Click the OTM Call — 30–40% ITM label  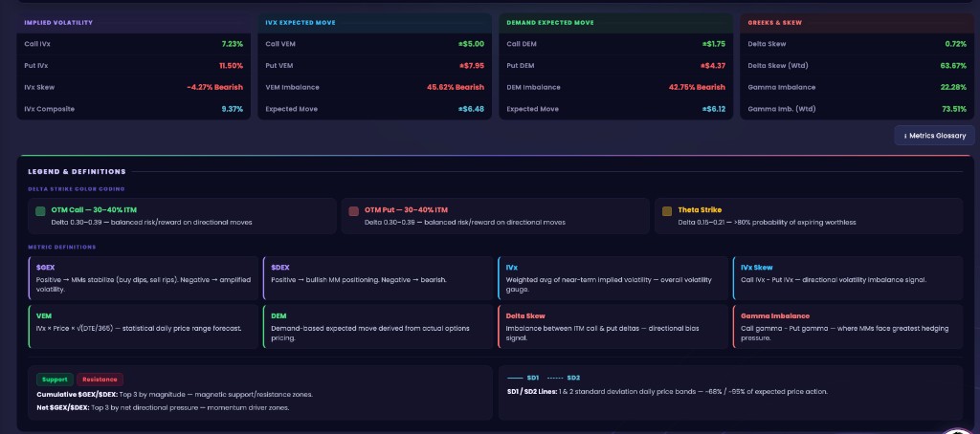point(94,209)
